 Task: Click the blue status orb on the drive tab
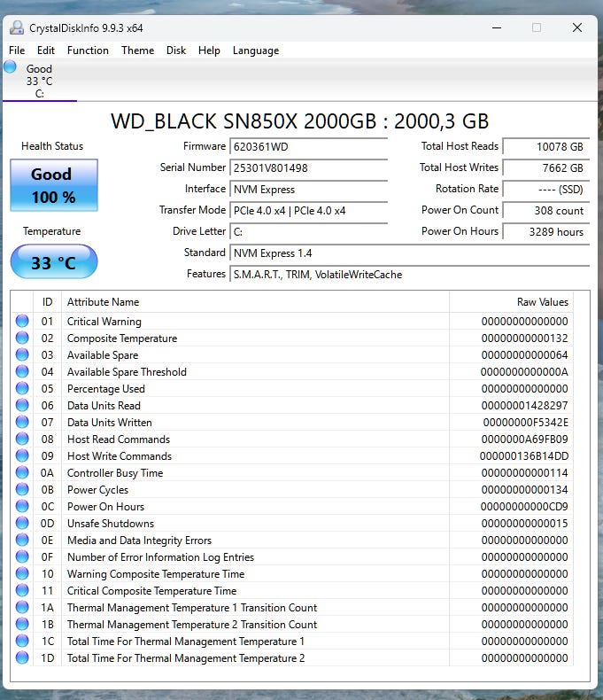(x=10, y=67)
